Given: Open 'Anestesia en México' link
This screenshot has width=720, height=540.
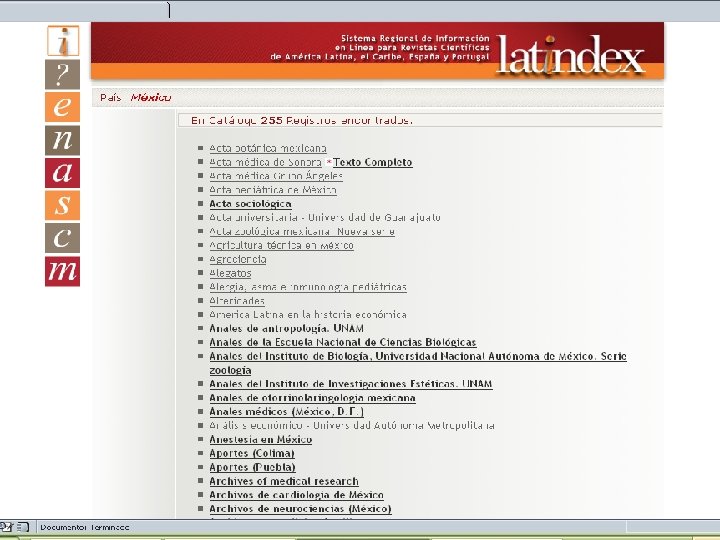Looking at the screenshot, I should point(261,439).
